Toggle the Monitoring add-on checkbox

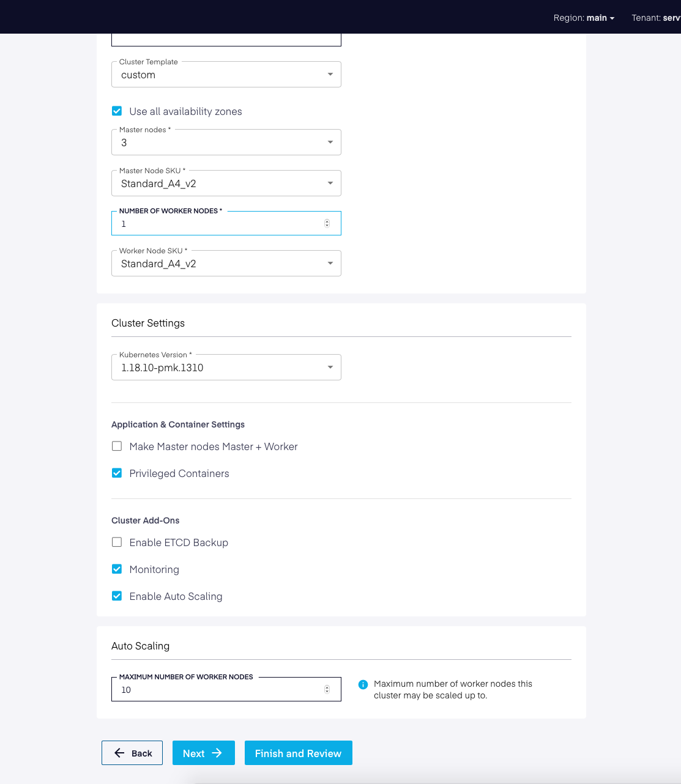117,569
